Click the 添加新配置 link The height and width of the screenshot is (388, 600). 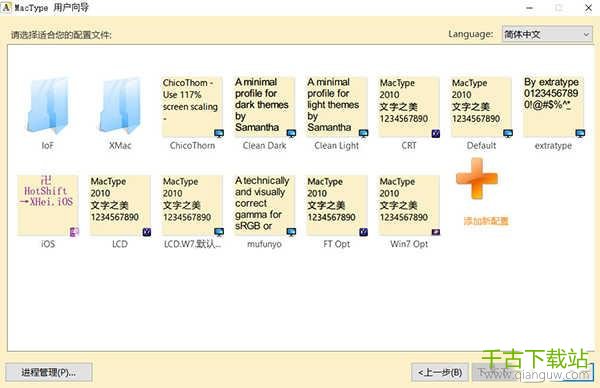coord(486,221)
